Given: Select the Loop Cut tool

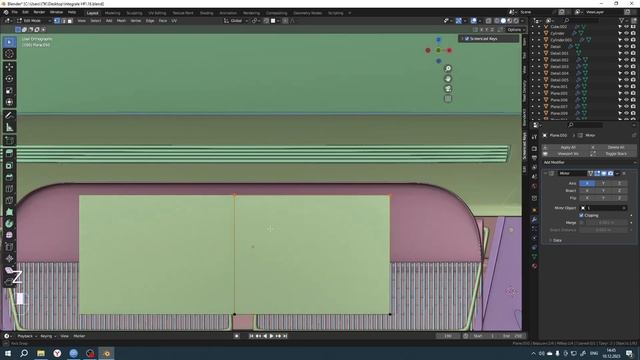Looking at the screenshot, I should 9,189.
